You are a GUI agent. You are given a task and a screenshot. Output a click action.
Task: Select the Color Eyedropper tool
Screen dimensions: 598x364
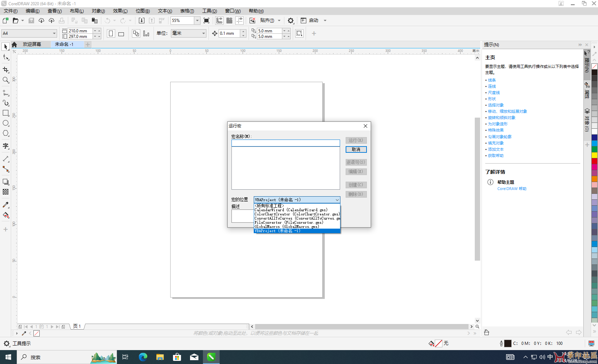coord(6,205)
